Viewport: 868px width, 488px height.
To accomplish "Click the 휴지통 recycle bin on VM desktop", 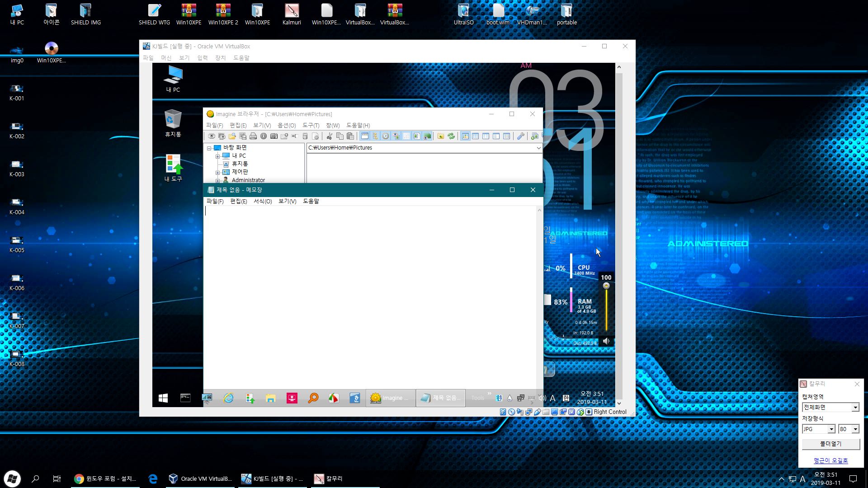I will click(x=173, y=123).
